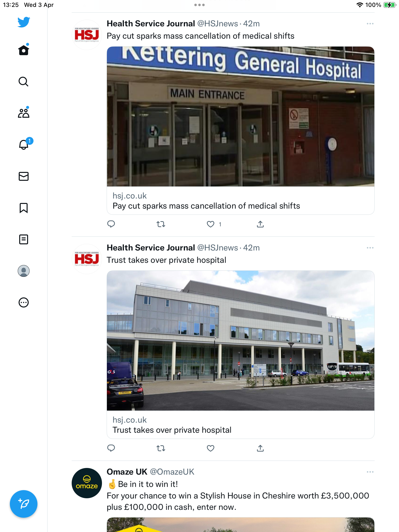Open Communities people icon
This screenshot has height=532, width=399.
pyautogui.click(x=24, y=113)
